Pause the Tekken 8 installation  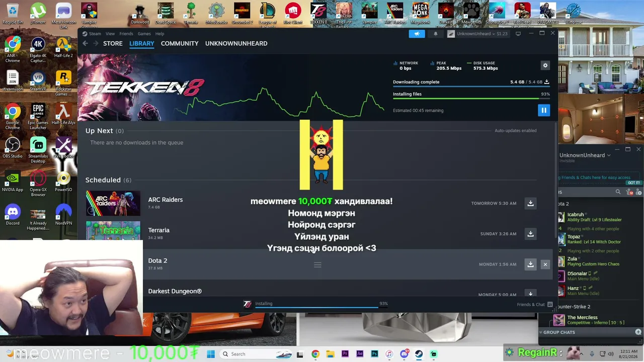coord(544,110)
